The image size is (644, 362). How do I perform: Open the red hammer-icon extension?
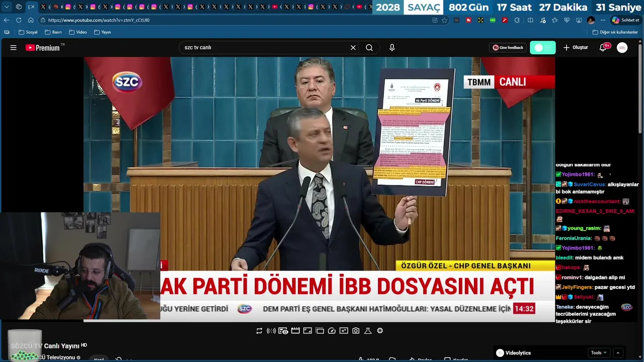[x=505, y=20]
